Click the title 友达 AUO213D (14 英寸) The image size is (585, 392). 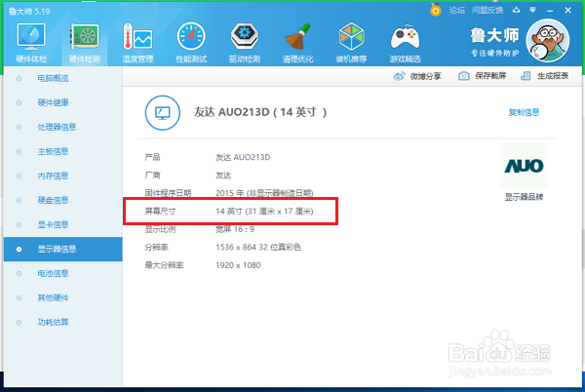tap(260, 112)
